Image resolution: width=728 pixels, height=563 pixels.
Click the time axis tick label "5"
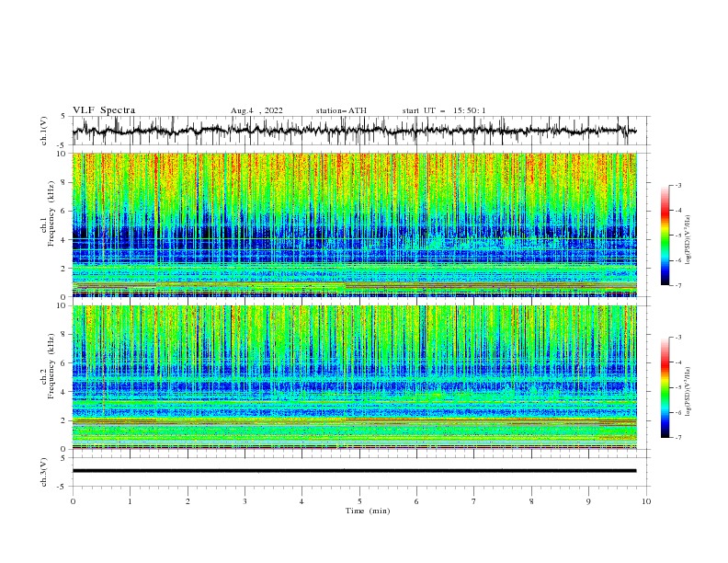tap(359, 501)
